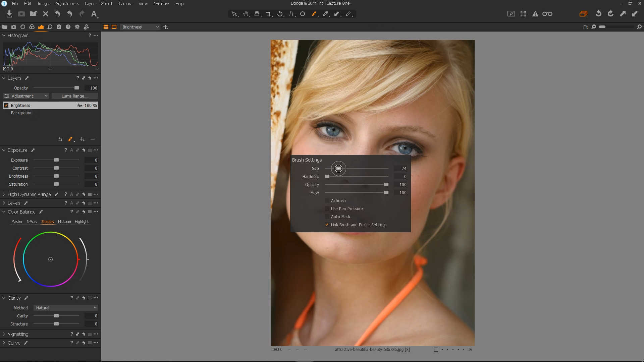The height and width of the screenshot is (362, 644).
Task: Click the brush Opacity slider handle
Action: (x=386, y=184)
